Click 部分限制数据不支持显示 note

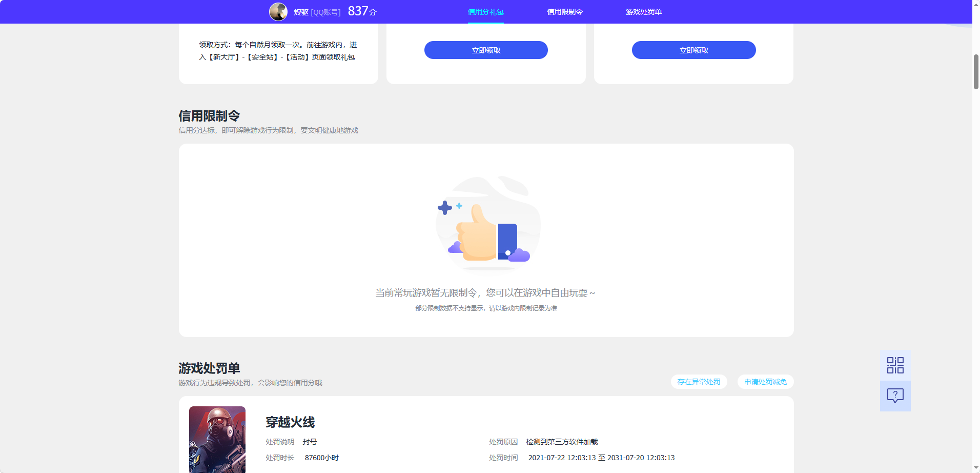(486, 308)
